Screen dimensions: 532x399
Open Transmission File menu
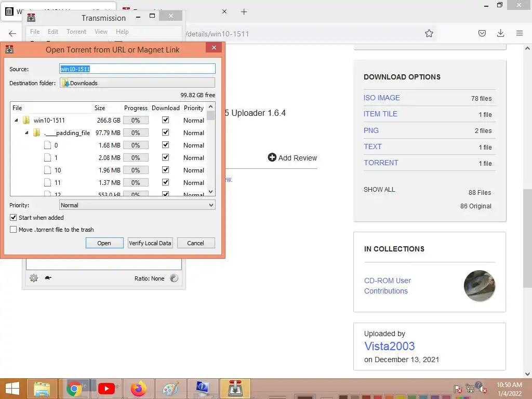click(35, 32)
